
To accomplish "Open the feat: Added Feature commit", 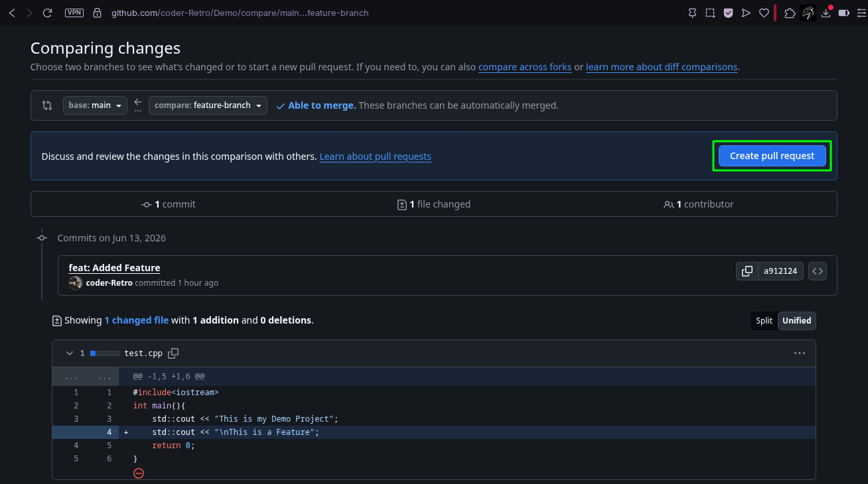I will click(114, 268).
